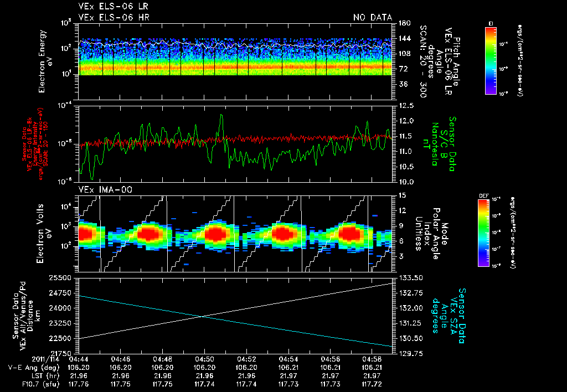Click the 180 pitch angle tick label

coord(405,23)
